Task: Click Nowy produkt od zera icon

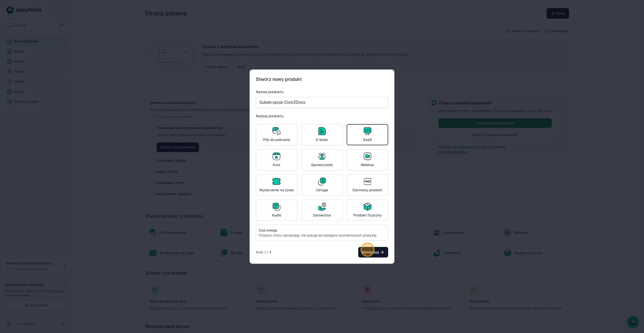Action: coord(154,290)
